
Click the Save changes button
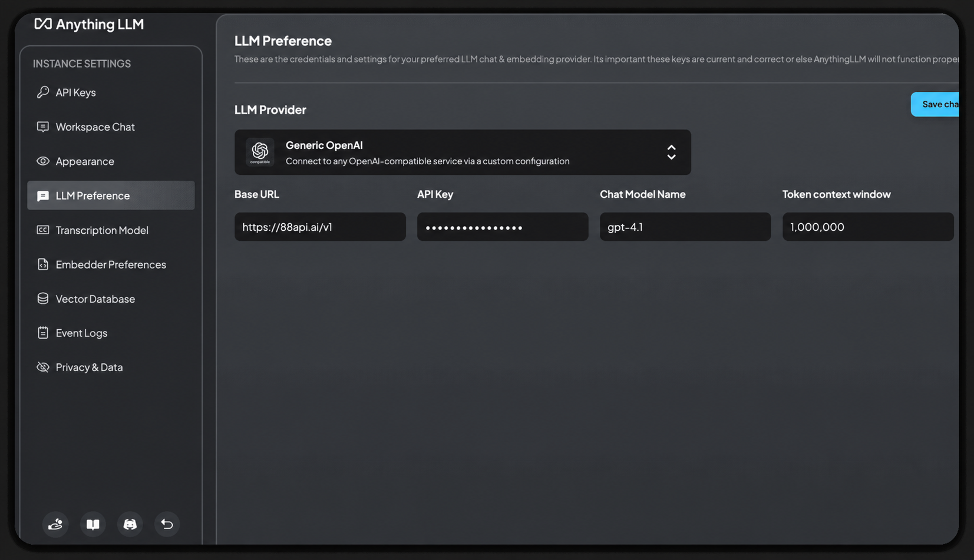click(935, 104)
